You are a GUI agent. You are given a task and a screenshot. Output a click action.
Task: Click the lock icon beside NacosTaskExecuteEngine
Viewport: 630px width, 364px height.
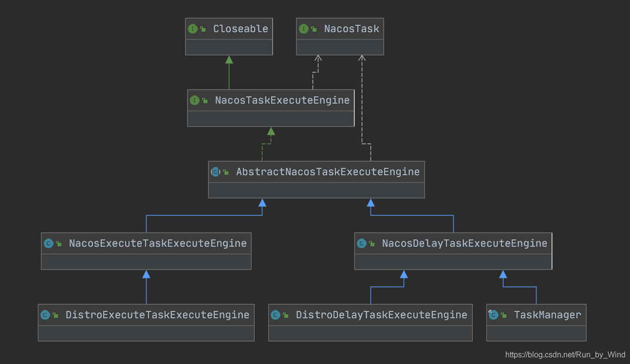(x=205, y=101)
